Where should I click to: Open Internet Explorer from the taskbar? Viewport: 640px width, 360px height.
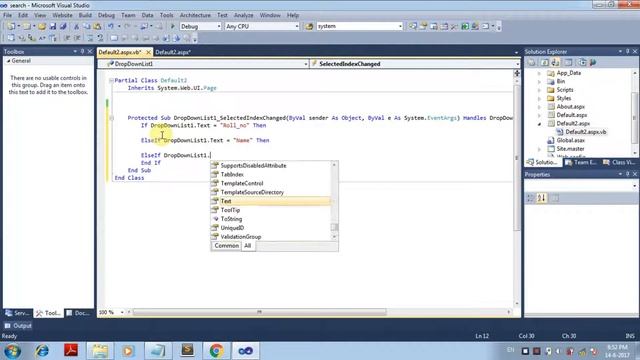point(42,351)
